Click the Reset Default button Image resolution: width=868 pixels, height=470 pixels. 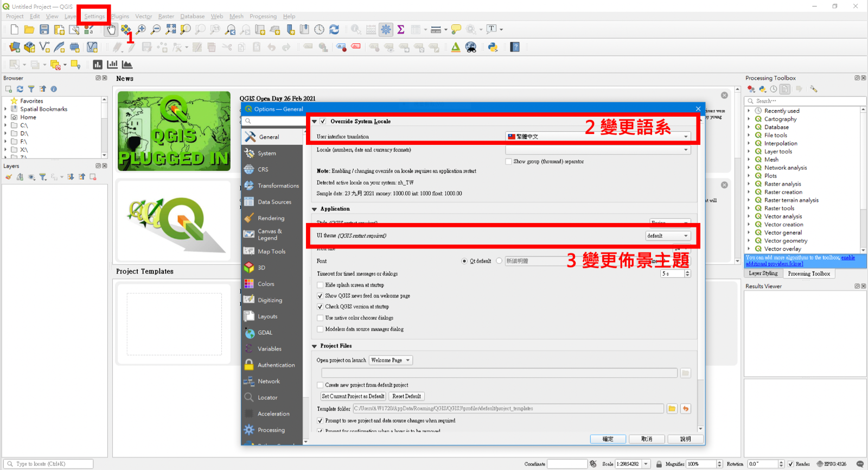point(407,396)
